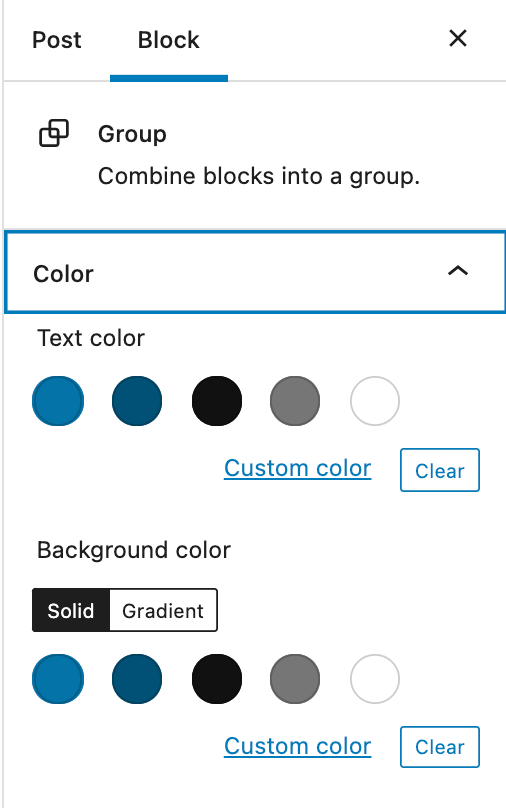The height and width of the screenshot is (808, 506).
Task: Clear the background color selection
Action: click(440, 747)
